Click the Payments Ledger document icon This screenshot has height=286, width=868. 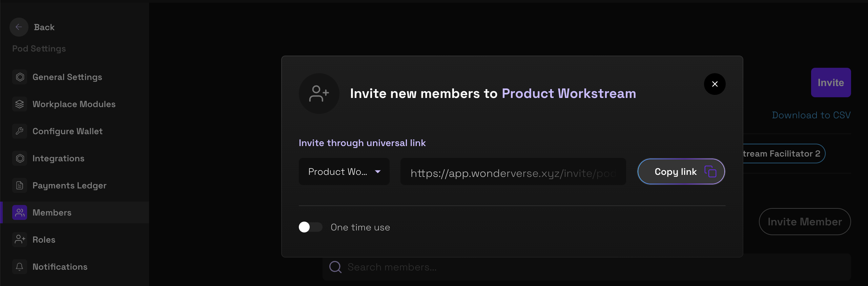tap(20, 185)
